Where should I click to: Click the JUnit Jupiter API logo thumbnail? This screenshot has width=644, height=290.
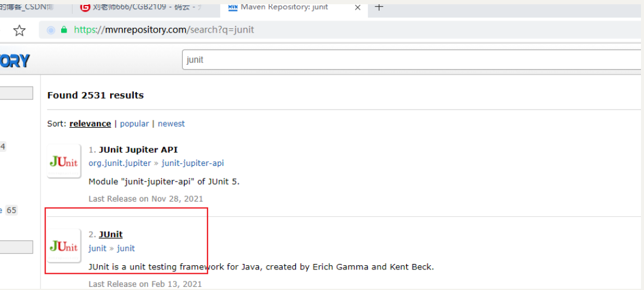pyautogui.click(x=64, y=161)
